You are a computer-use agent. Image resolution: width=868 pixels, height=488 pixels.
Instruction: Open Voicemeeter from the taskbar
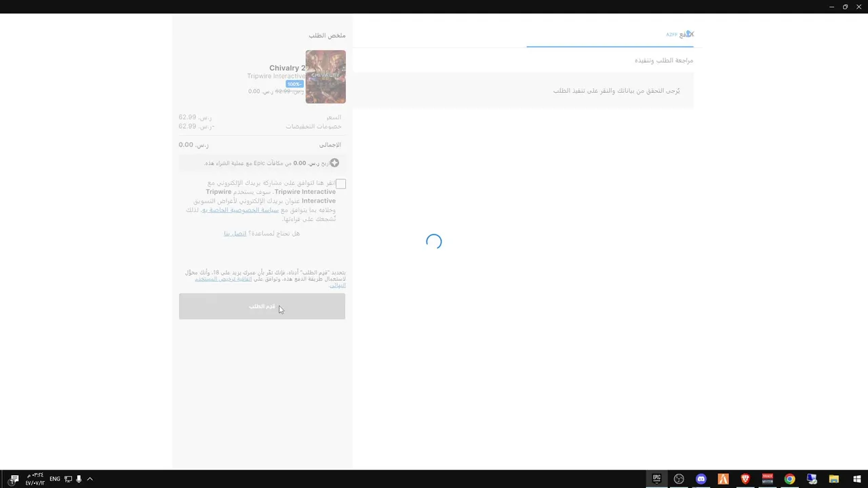pyautogui.click(x=768, y=479)
